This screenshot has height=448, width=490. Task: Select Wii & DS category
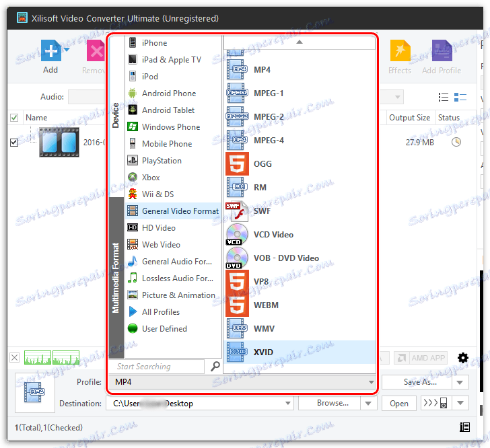pyautogui.click(x=173, y=194)
